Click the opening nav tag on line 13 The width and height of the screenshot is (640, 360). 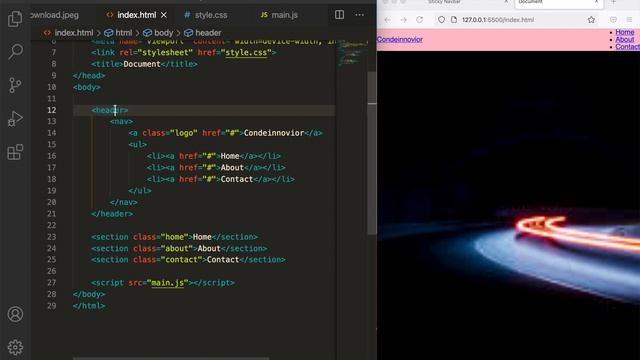point(121,122)
